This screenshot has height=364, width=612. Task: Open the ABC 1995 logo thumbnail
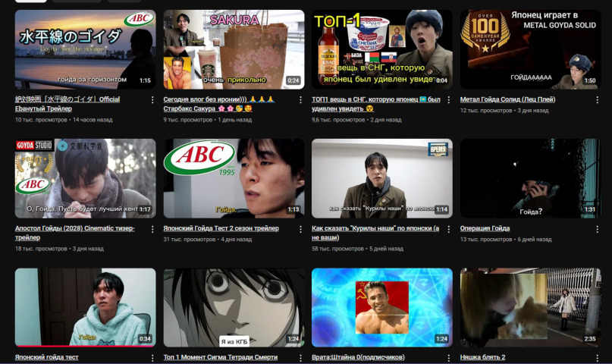click(x=234, y=178)
